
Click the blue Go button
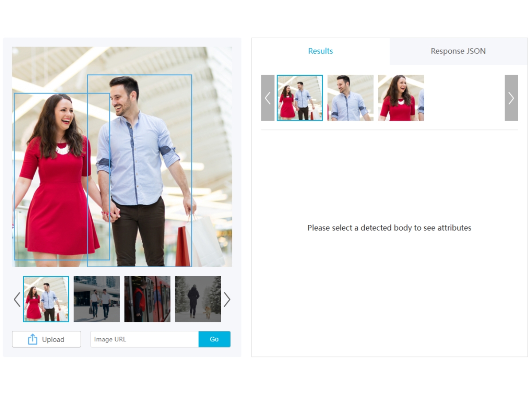(x=215, y=339)
